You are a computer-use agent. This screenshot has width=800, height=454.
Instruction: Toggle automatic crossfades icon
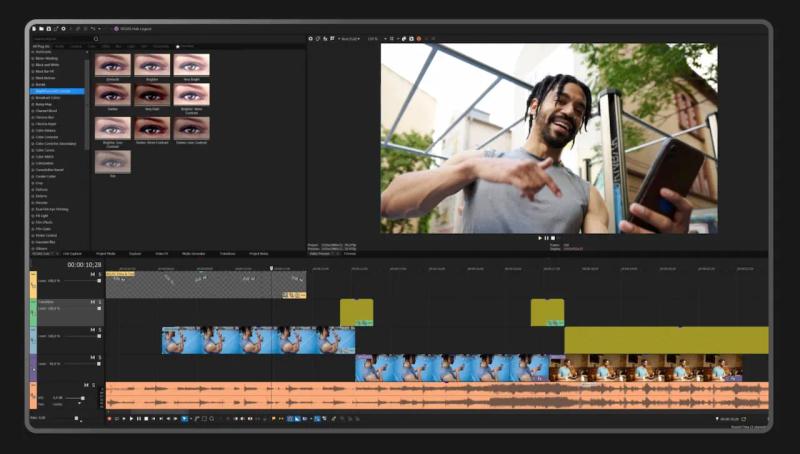tap(297, 418)
